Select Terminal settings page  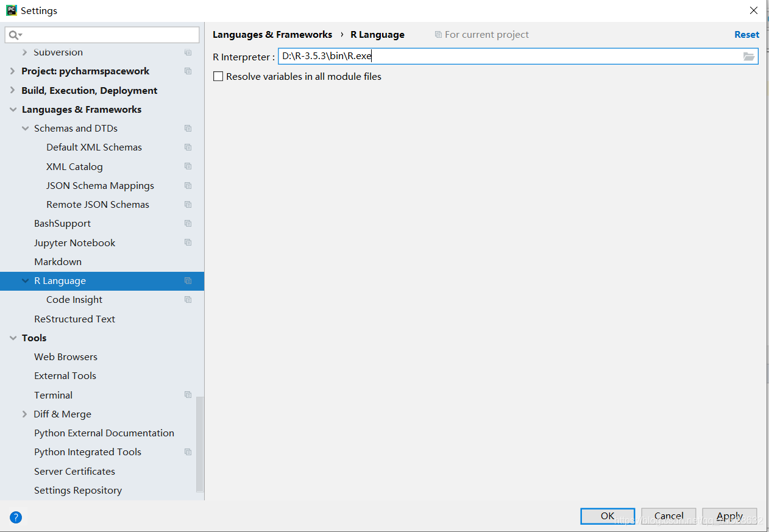point(53,395)
